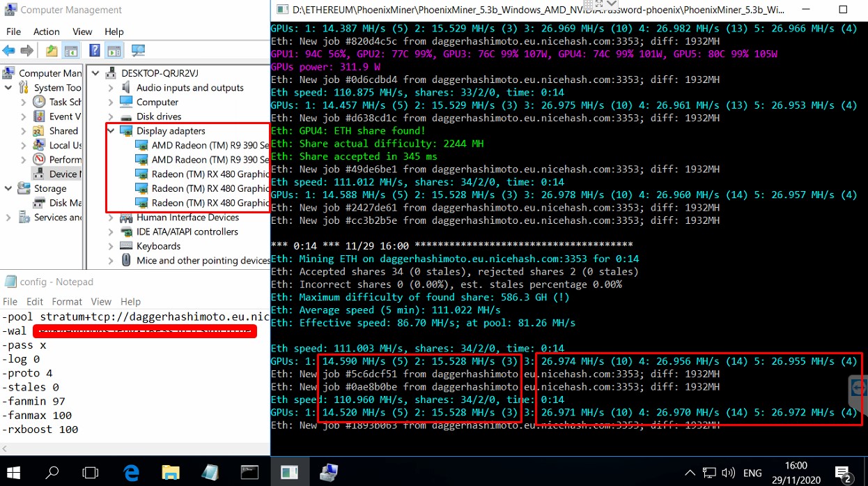Expand the Task Scheduler node

24,102
